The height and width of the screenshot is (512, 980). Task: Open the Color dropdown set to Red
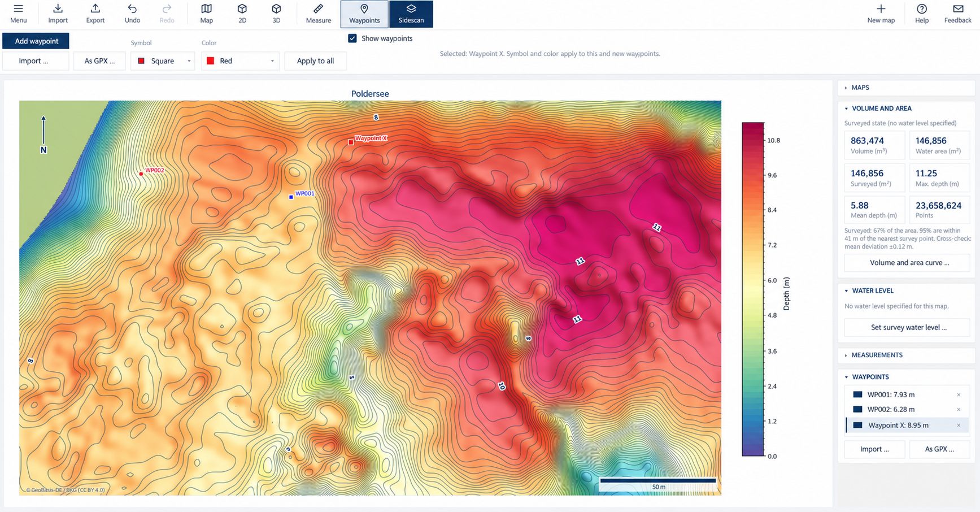click(x=240, y=61)
